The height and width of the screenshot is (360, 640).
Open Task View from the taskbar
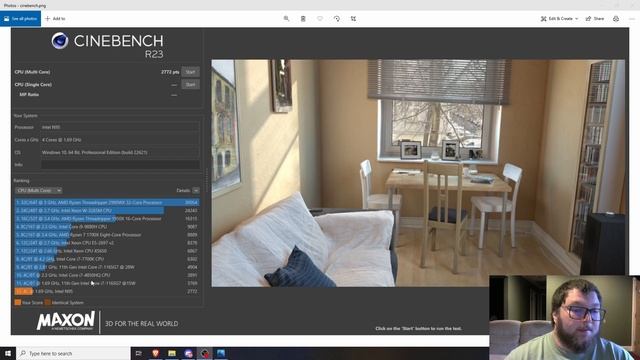[139, 353]
